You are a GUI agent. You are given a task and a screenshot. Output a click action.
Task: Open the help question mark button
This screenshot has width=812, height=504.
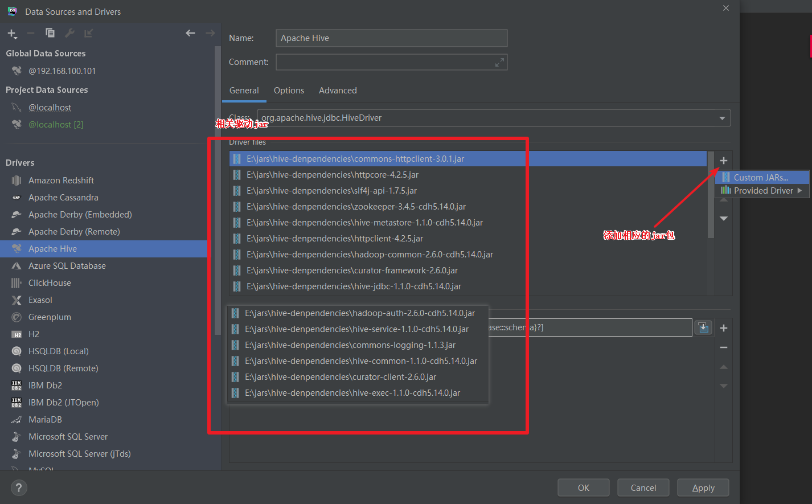click(x=19, y=487)
